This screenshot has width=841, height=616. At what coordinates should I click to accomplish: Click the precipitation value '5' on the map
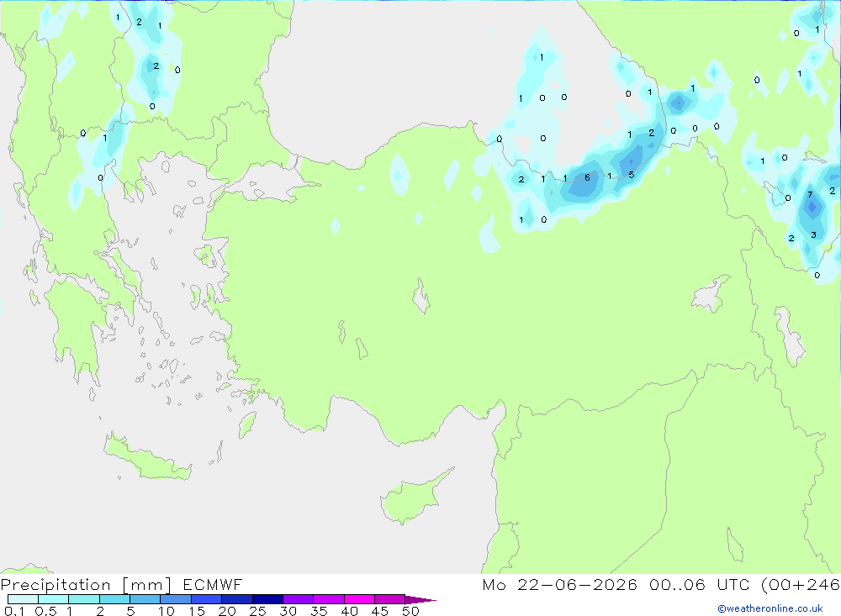(632, 175)
